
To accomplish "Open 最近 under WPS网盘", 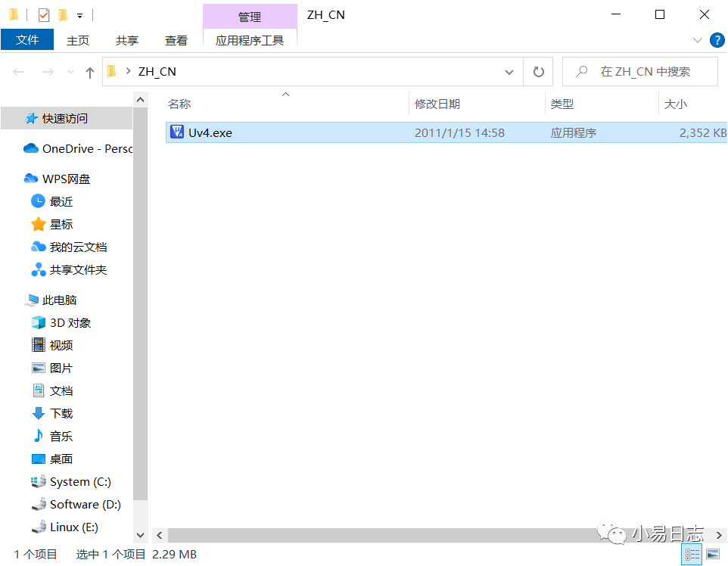I will click(x=52, y=201).
